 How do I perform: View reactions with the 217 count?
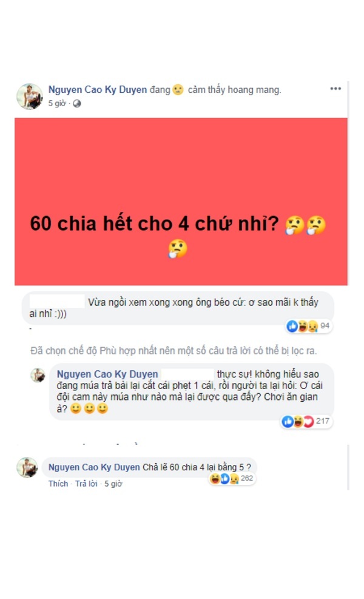(306, 421)
